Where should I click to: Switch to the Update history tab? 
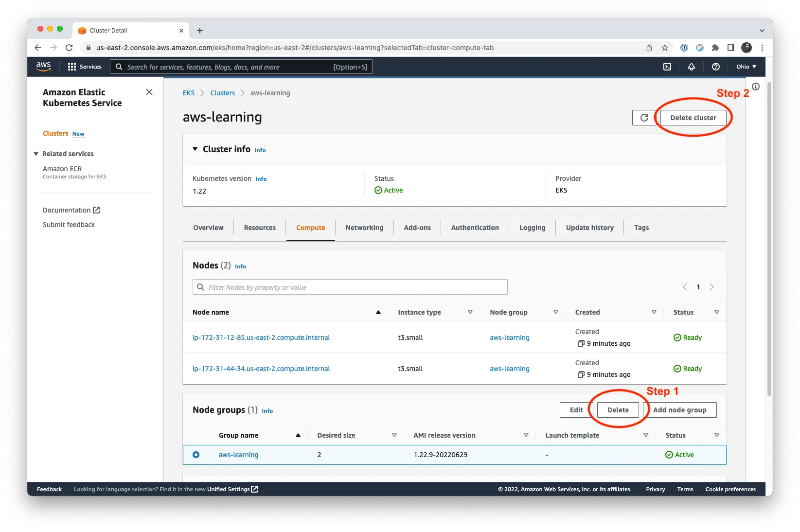click(x=590, y=228)
